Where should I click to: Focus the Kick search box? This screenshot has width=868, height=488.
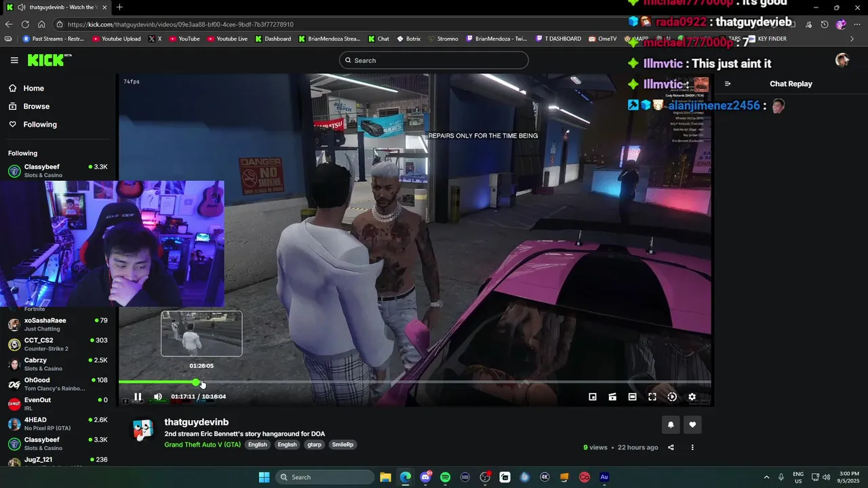434,60
